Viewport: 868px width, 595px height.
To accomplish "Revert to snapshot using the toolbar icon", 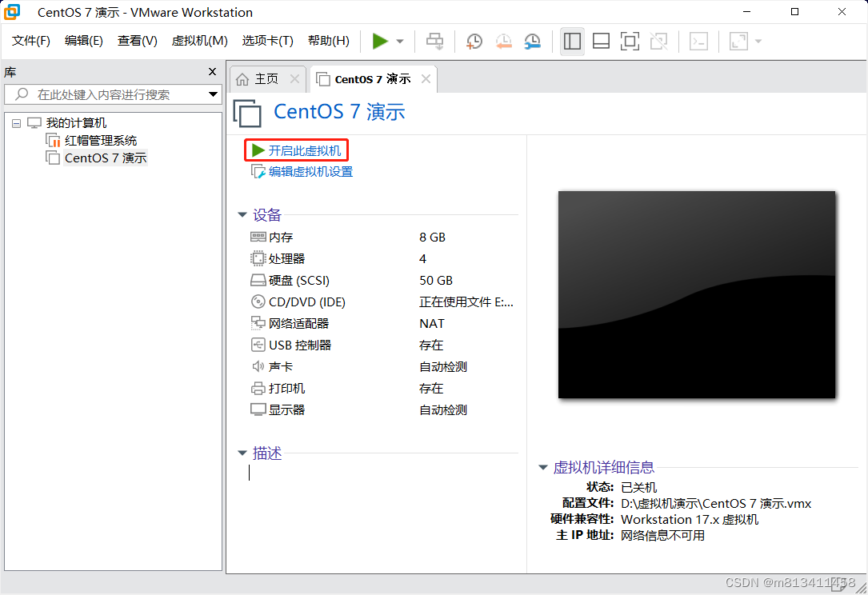I will 503,41.
